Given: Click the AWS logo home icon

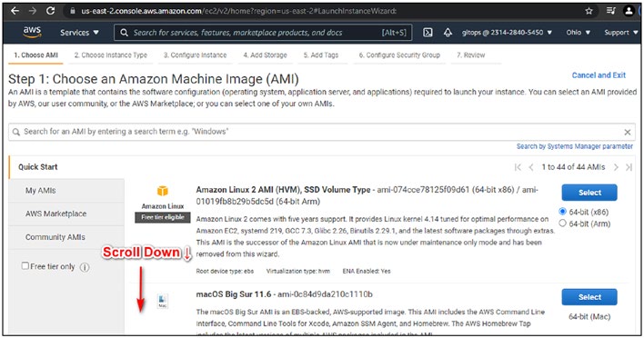Looking at the screenshot, I should coord(32,32).
